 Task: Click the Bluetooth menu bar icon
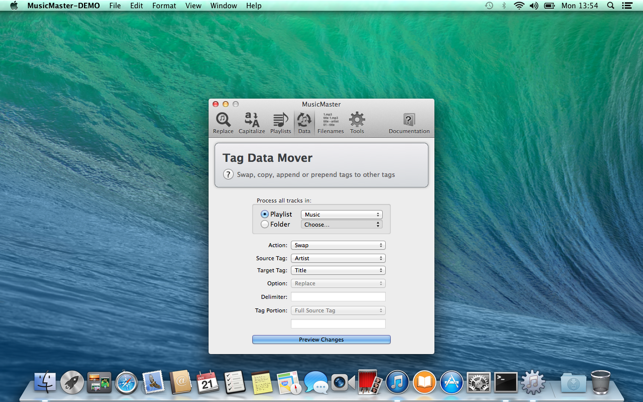tap(504, 6)
